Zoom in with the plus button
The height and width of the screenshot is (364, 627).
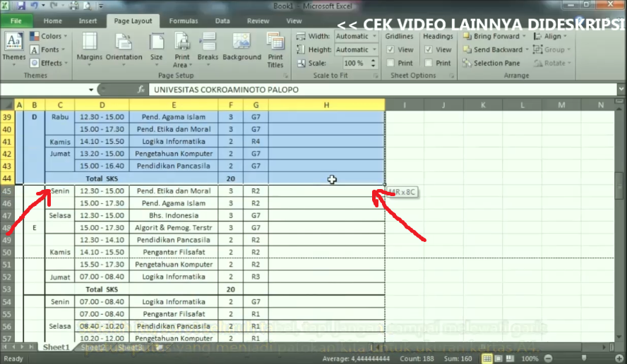(619, 358)
